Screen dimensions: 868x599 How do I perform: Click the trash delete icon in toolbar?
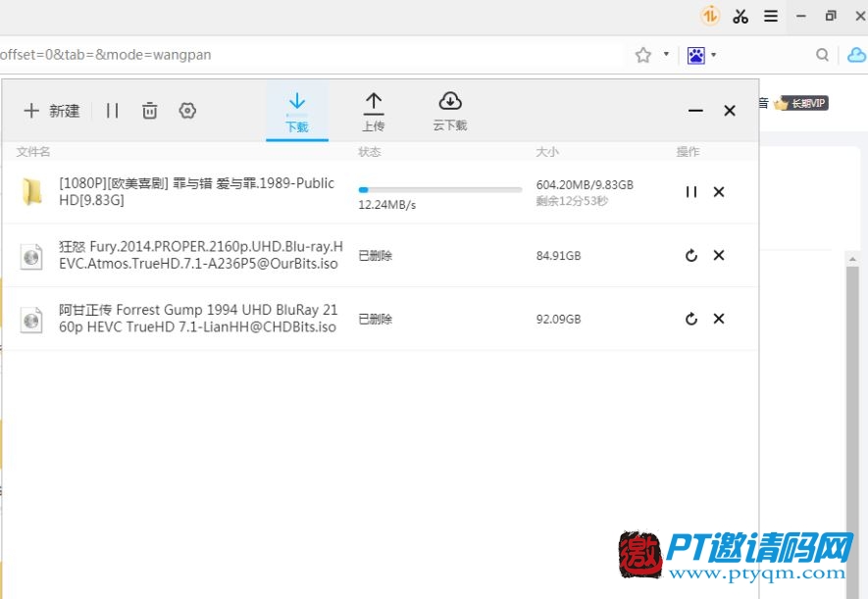pyautogui.click(x=149, y=111)
